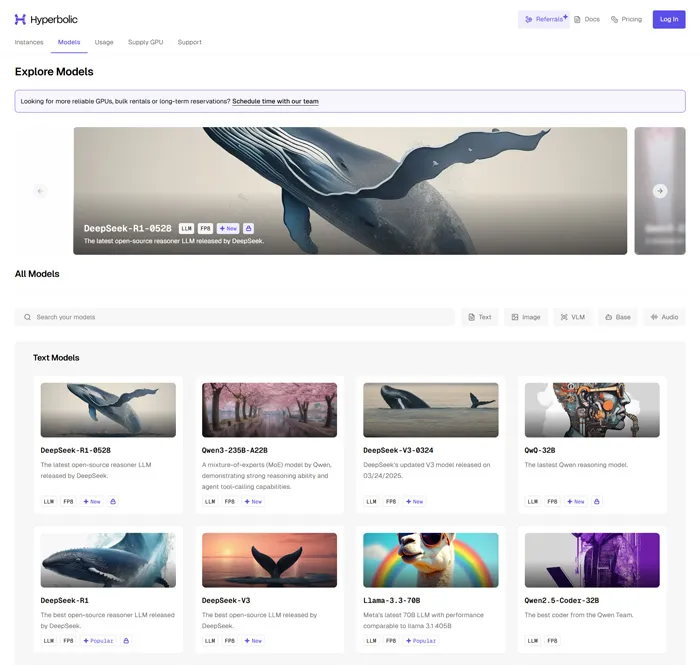Open the DeepSeek-R1-0528 featured banner

(350, 191)
